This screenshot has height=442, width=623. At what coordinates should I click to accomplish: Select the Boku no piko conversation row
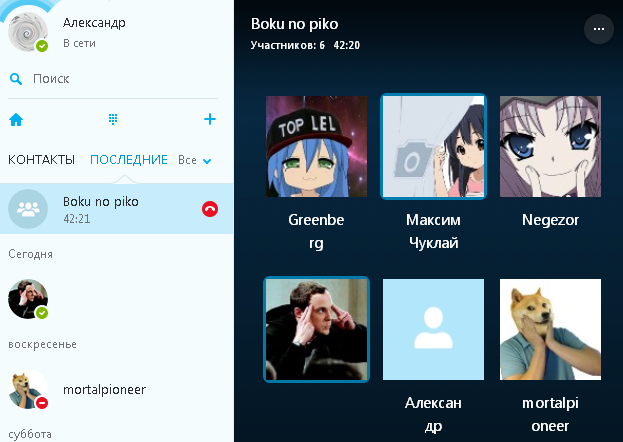coord(116,209)
